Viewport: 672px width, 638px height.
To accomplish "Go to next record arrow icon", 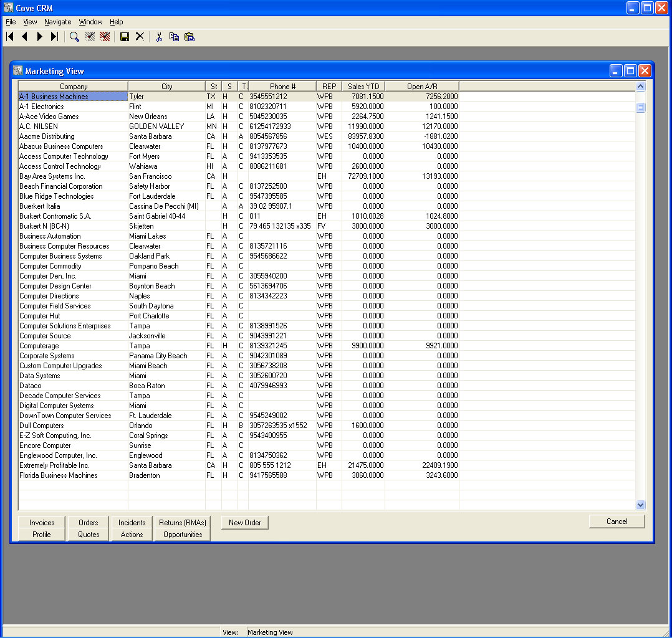I will (39, 37).
